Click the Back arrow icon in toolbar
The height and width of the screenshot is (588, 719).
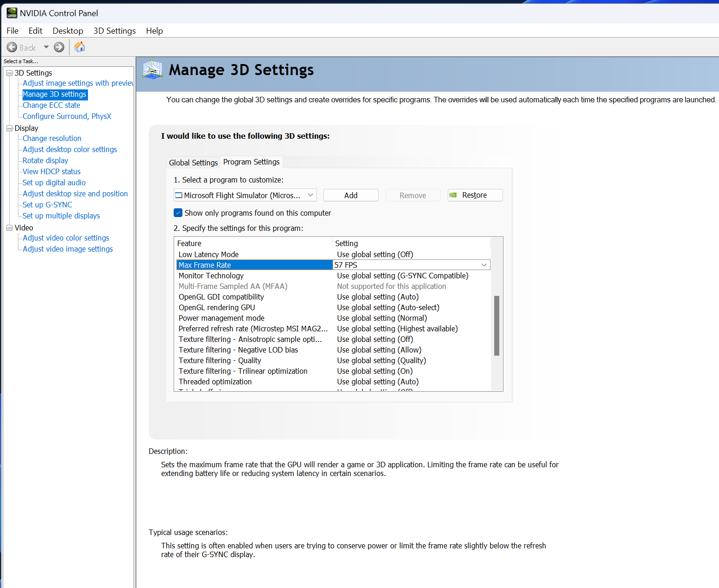pyautogui.click(x=12, y=47)
